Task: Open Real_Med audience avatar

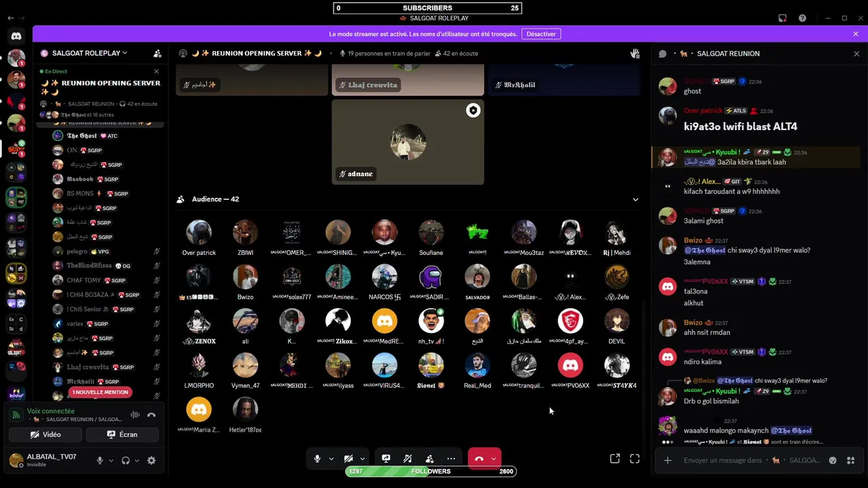Action: tap(477, 365)
